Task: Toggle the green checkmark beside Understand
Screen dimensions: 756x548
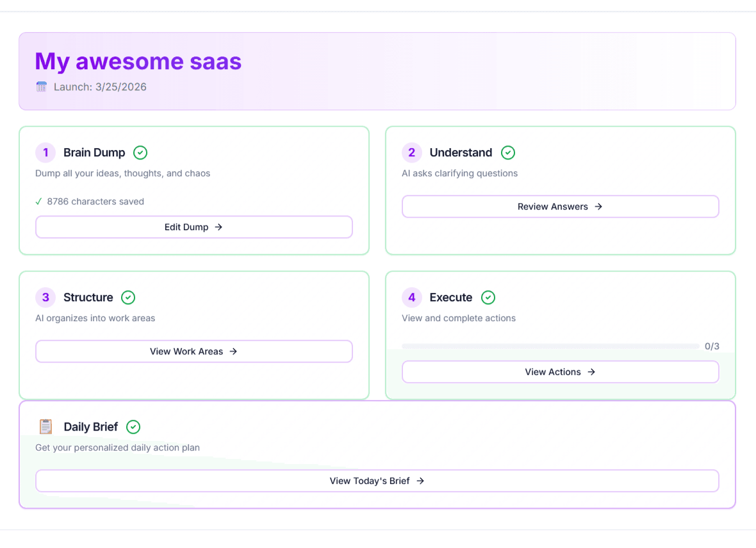Action: click(507, 153)
